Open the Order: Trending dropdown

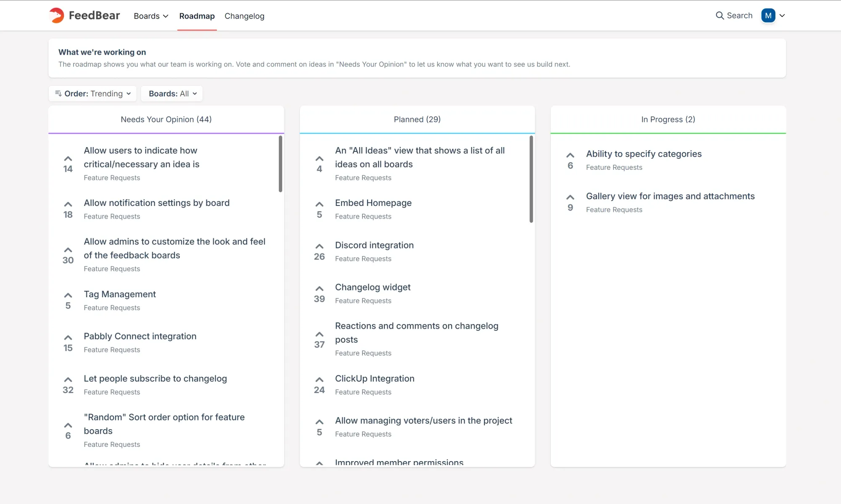pyautogui.click(x=92, y=93)
